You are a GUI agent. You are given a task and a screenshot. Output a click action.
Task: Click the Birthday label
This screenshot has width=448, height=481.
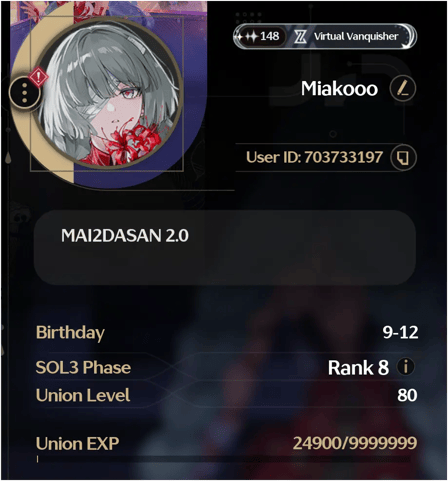pos(70,333)
